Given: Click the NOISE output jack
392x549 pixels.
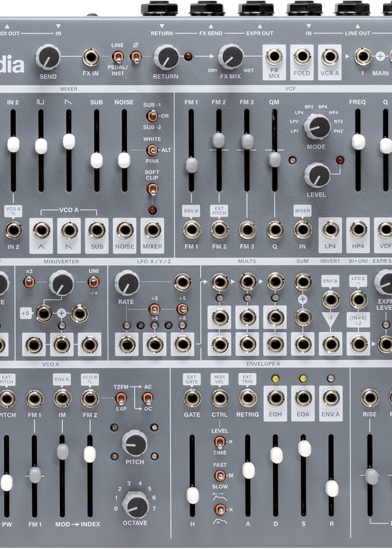Looking at the screenshot, I should click(x=125, y=230).
